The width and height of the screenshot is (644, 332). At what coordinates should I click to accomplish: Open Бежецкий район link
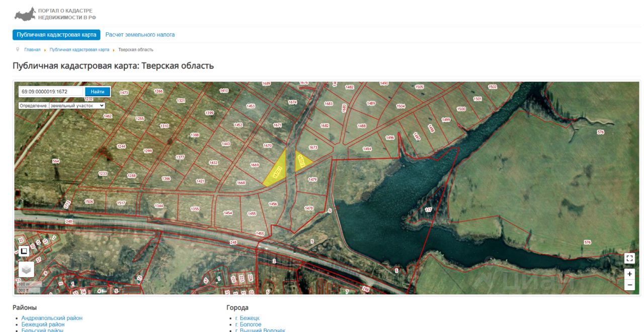pos(43,324)
